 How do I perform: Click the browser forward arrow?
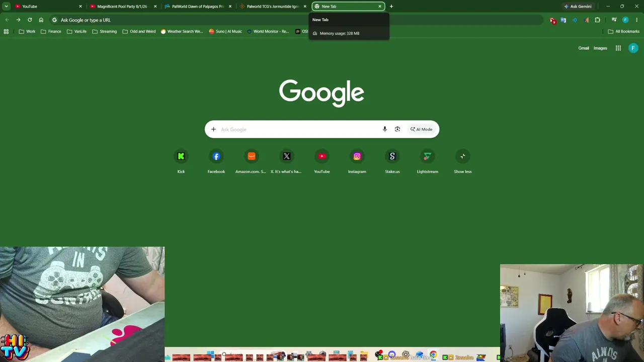click(18, 20)
